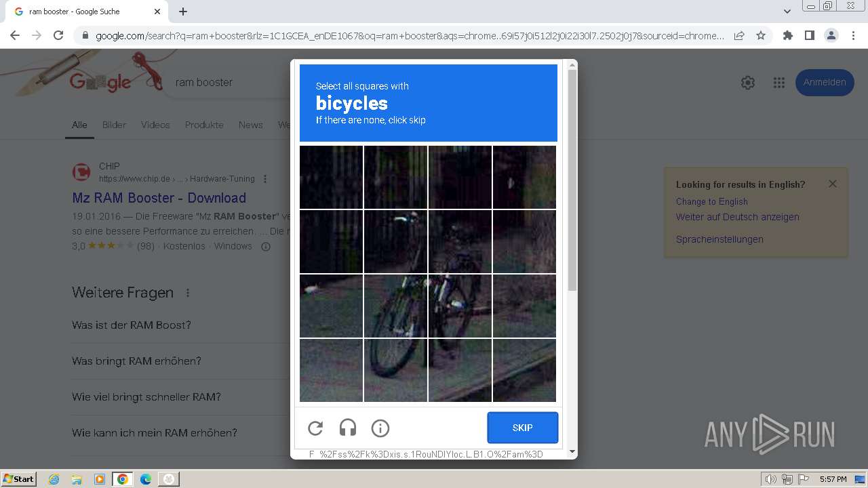The width and height of the screenshot is (868, 488).
Task: Select captcha tile with bottom of front wheel
Action: [x=395, y=370]
